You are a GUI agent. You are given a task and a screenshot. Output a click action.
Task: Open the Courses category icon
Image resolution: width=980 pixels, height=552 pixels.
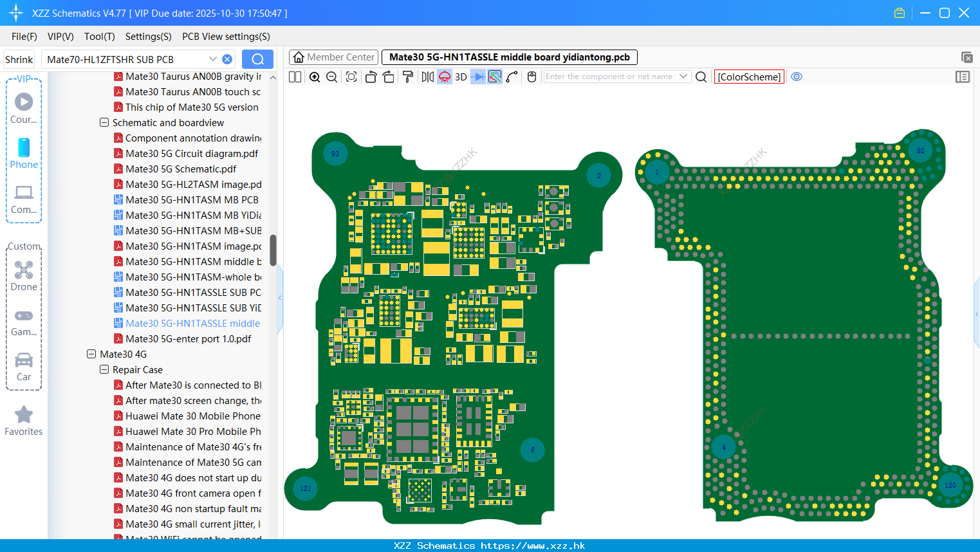pyautogui.click(x=24, y=108)
